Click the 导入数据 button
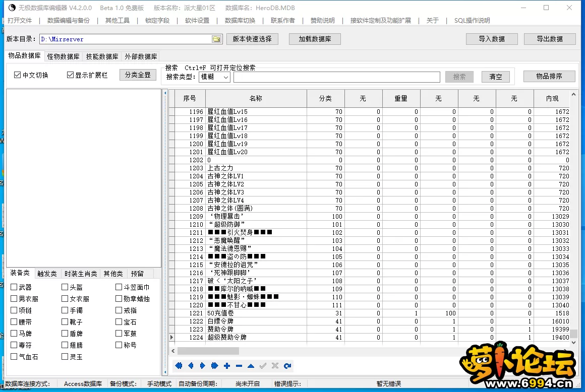The height and width of the screenshot is (392, 585). click(492, 39)
